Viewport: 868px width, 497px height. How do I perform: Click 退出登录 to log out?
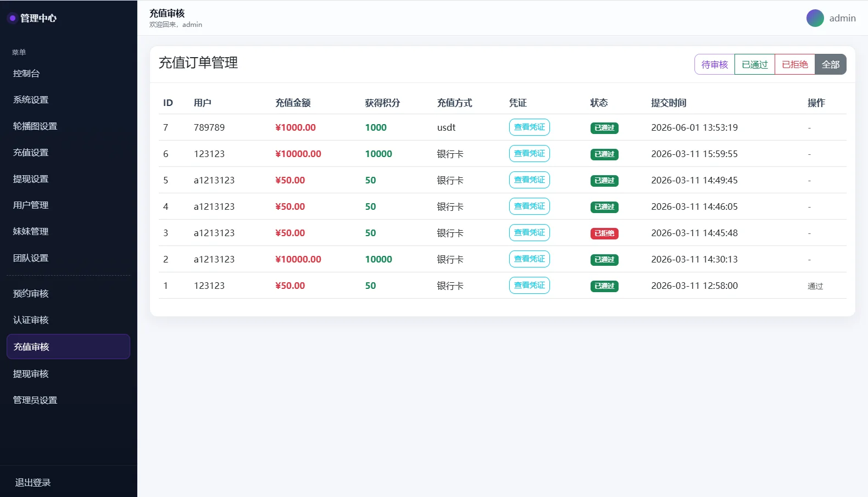(x=33, y=482)
